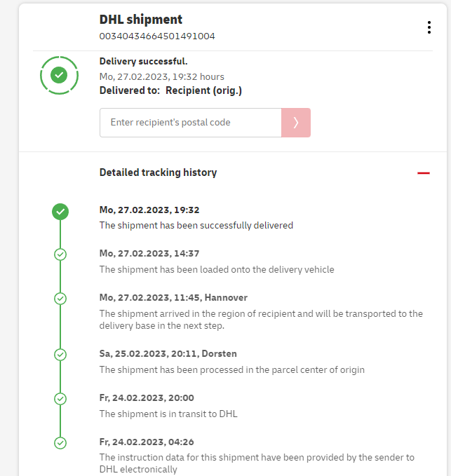The width and height of the screenshot is (451, 476).
Task: Focus the recipient's postal code field
Action: pos(190,123)
